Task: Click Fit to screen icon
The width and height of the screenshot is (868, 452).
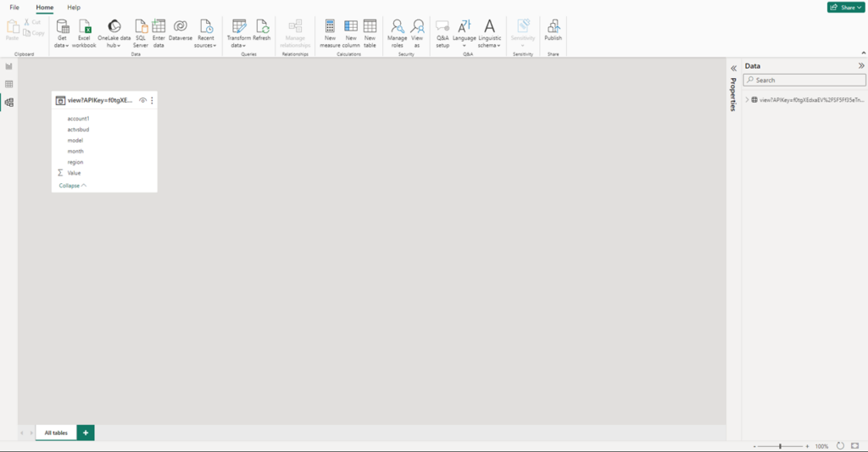Action: 854,446
